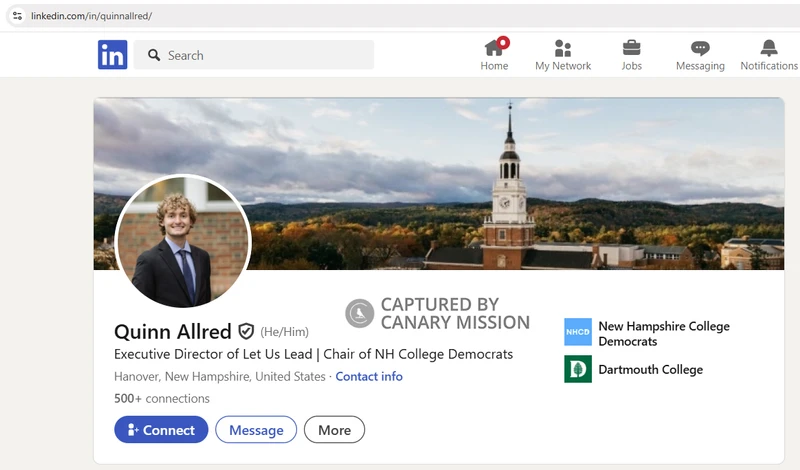Viewport: 800px width, 470px height.
Task: Click the red Home notification badge
Action: click(503, 42)
